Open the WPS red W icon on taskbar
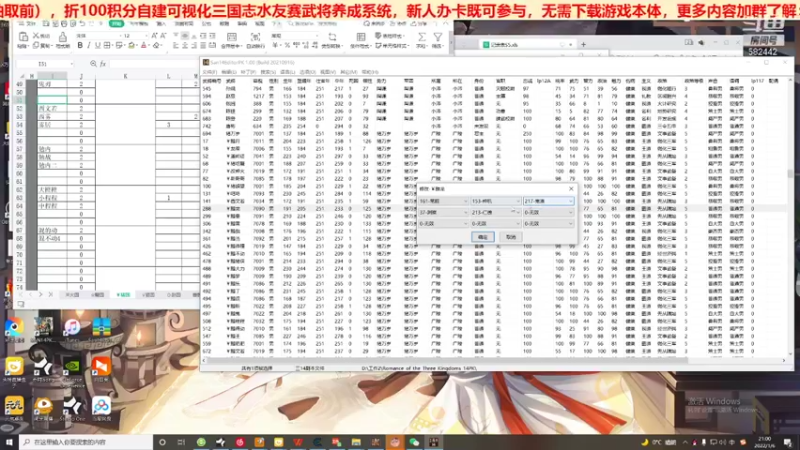800x450 pixels. click(298, 442)
